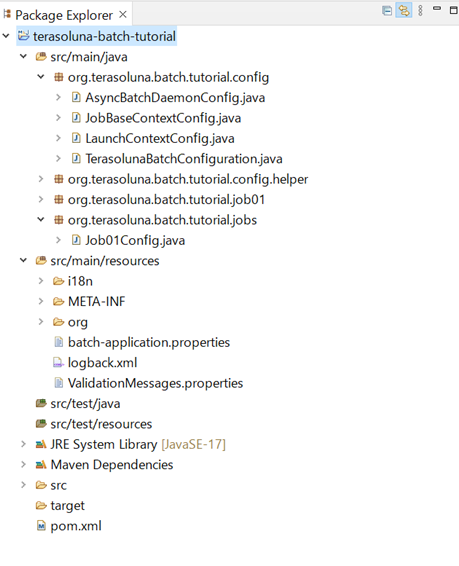Click AsyncBatchDaemonConfig.java file icon
The image size is (459, 566).
(76, 97)
